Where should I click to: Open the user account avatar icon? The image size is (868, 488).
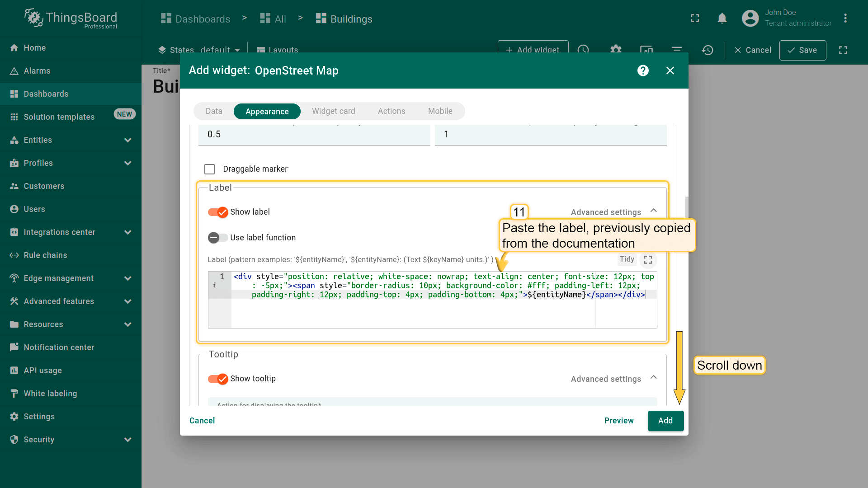(750, 19)
